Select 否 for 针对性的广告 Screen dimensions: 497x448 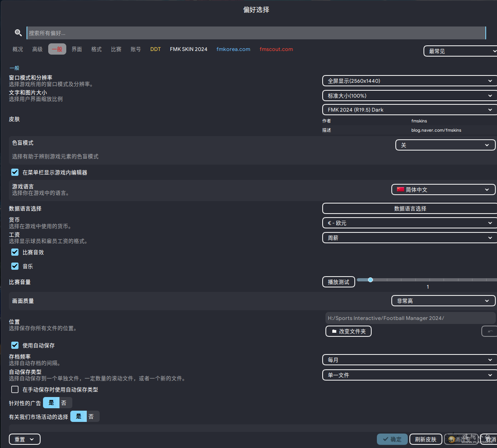pos(64,403)
